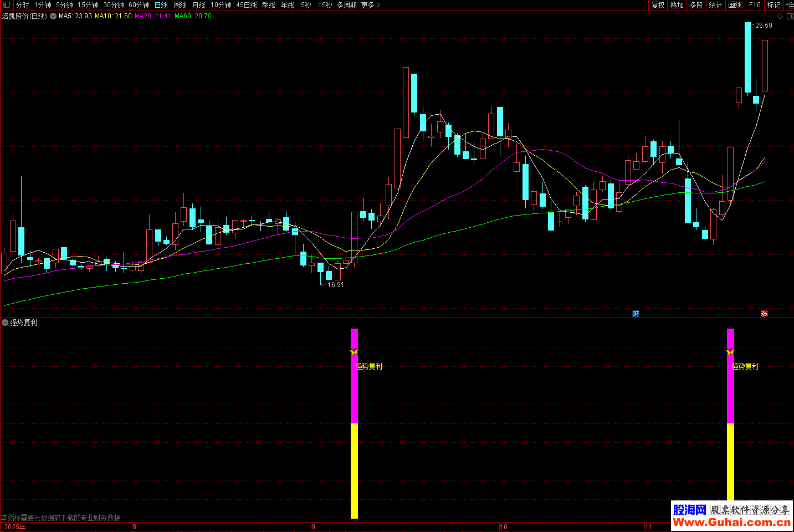794x532 pixels.
Task: Expand 更多 period options
Action: pos(370,5)
